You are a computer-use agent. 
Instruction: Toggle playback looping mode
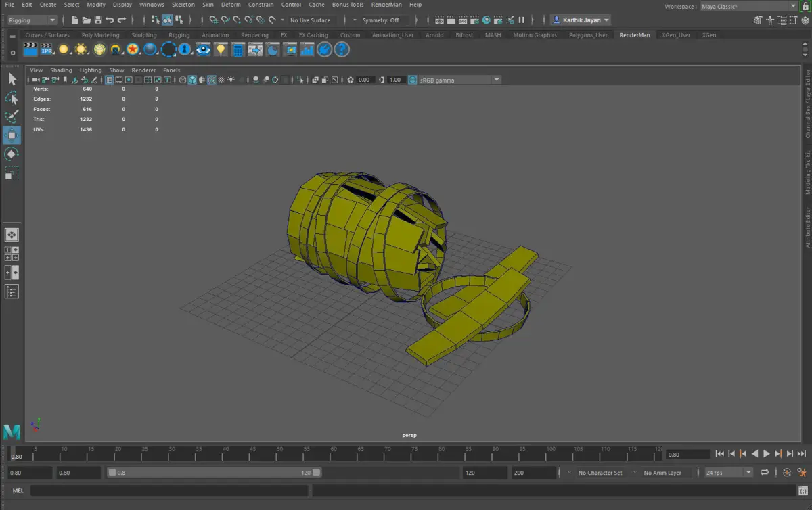[x=765, y=473]
